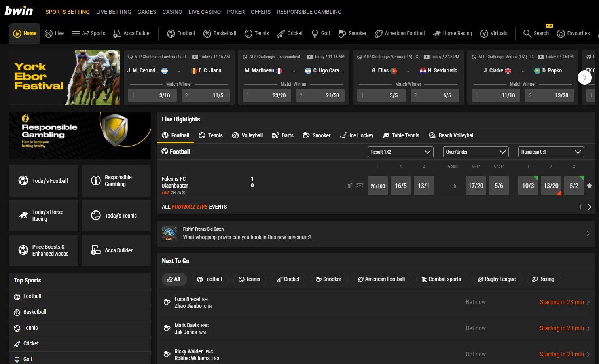Open All Football Live Events chevron

[x=590, y=207]
